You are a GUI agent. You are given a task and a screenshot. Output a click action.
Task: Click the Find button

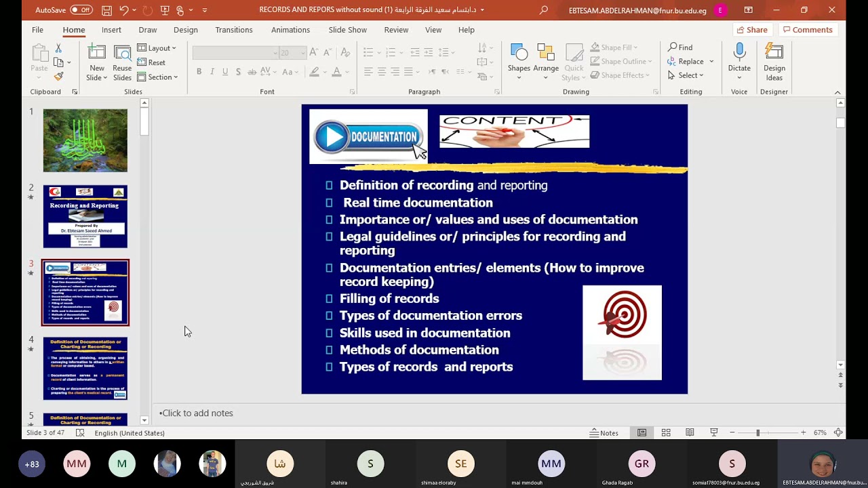coord(680,47)
